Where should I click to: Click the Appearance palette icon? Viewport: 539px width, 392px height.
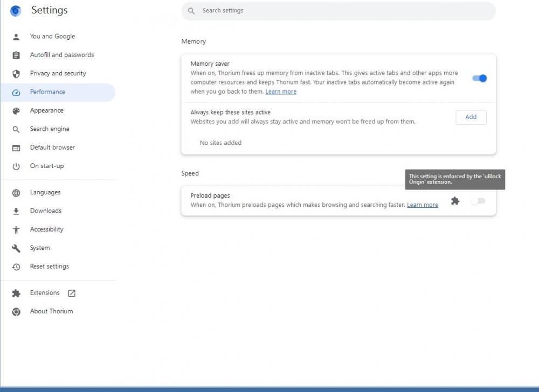tap(16, 111)
